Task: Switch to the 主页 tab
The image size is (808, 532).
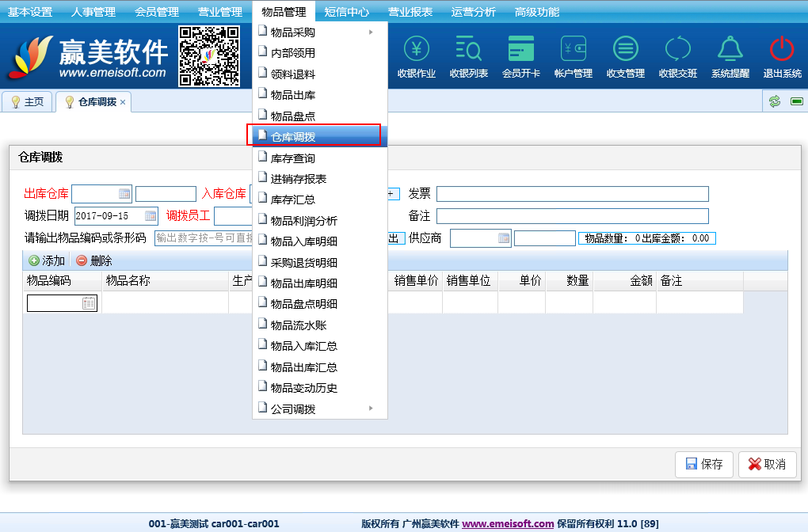Action: coord(28,102)
